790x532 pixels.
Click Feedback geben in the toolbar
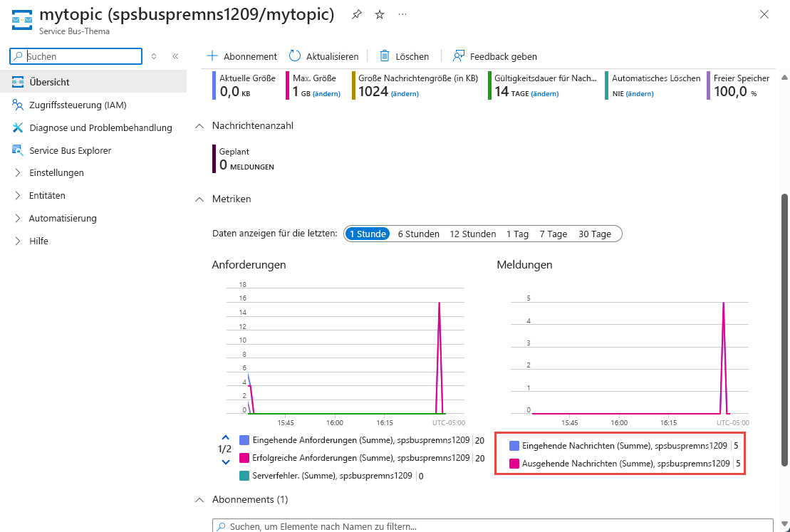(495, 56)
